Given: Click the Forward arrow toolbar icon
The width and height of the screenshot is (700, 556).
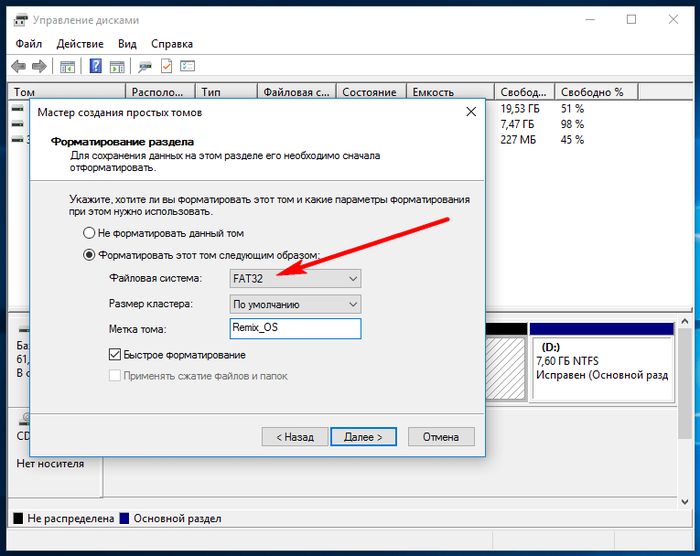Looking at the screenshot, I should point(39,66).
